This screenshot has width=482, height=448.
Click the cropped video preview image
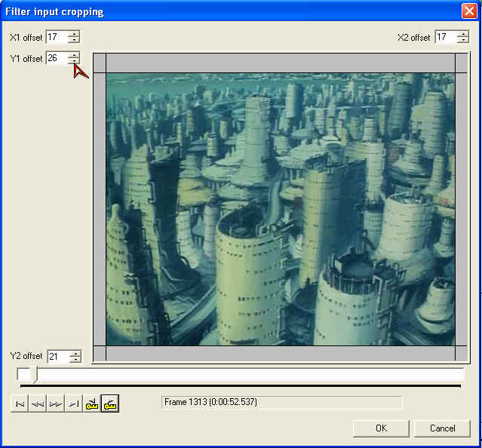281,209
